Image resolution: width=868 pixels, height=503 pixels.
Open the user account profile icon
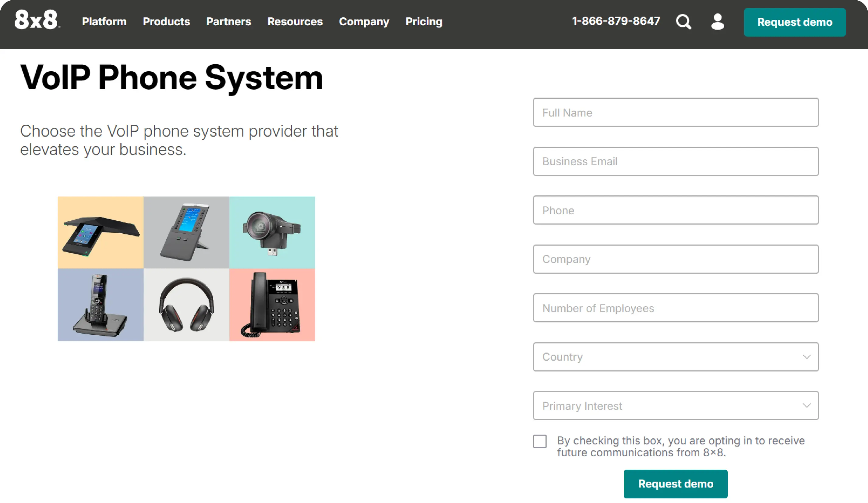pyautogui.click(x=718, y=22)
